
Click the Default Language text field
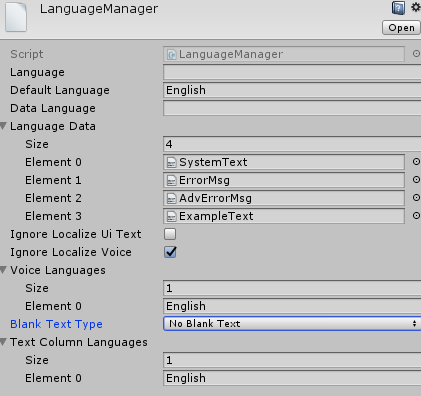pos(292,90)
